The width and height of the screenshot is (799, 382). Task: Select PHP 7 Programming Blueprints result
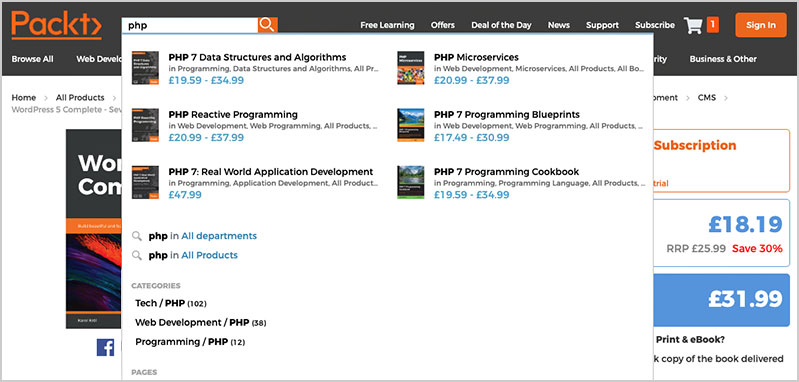pos(507,114)
